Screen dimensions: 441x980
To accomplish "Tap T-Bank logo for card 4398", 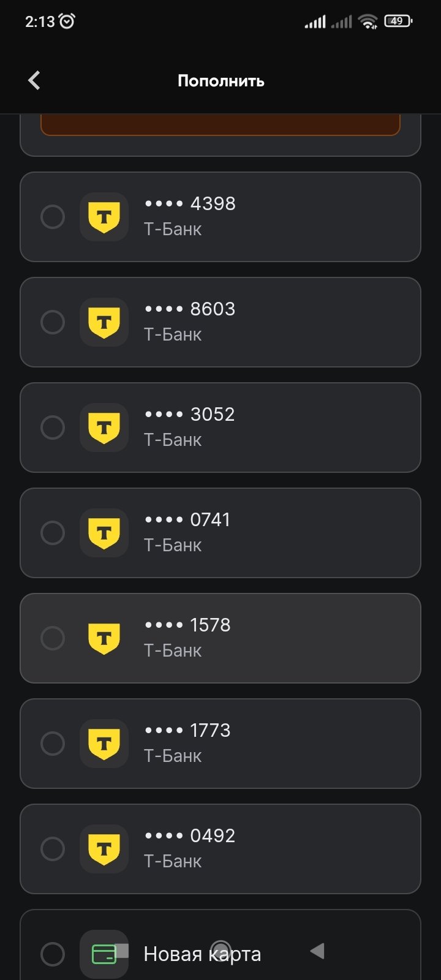I will [104, 217].
